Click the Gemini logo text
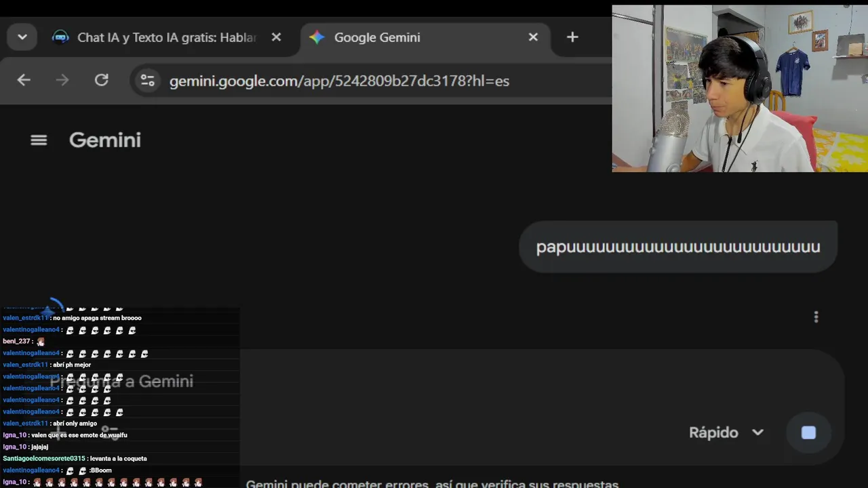Image resolution: width=868 pixels, height=488 pixels. point(105,140)
